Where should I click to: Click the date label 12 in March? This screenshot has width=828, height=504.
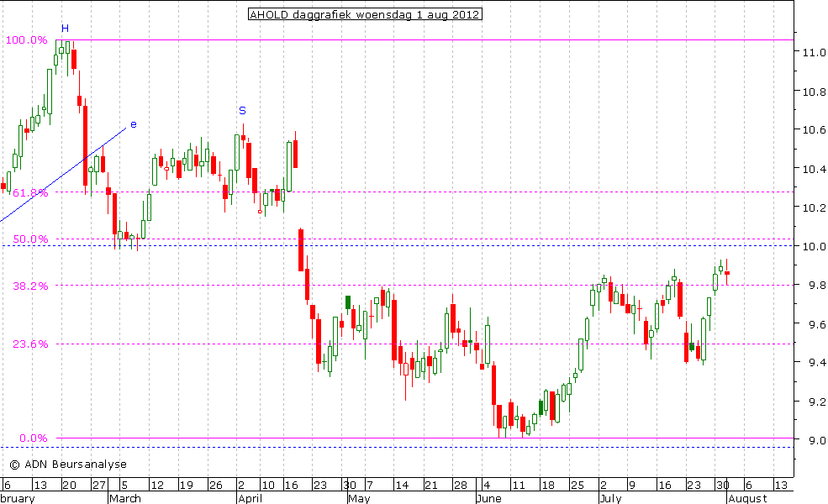[157, 485]
